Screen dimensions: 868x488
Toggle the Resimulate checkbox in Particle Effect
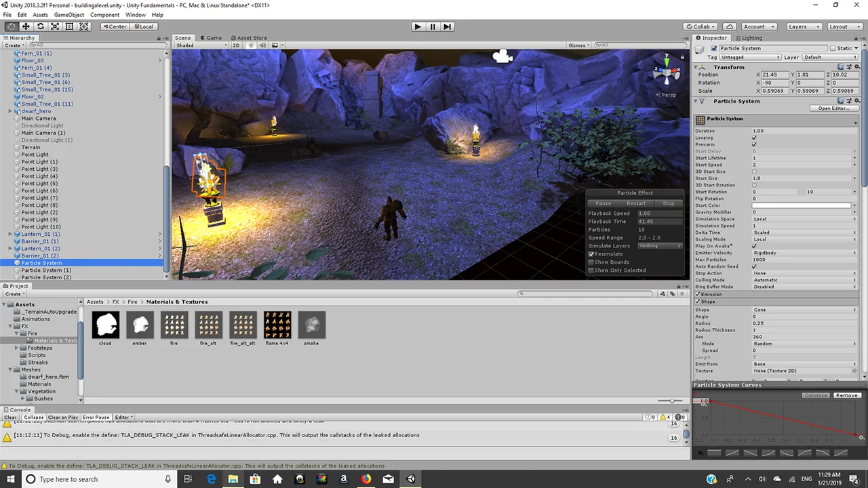tap(591, 254)
